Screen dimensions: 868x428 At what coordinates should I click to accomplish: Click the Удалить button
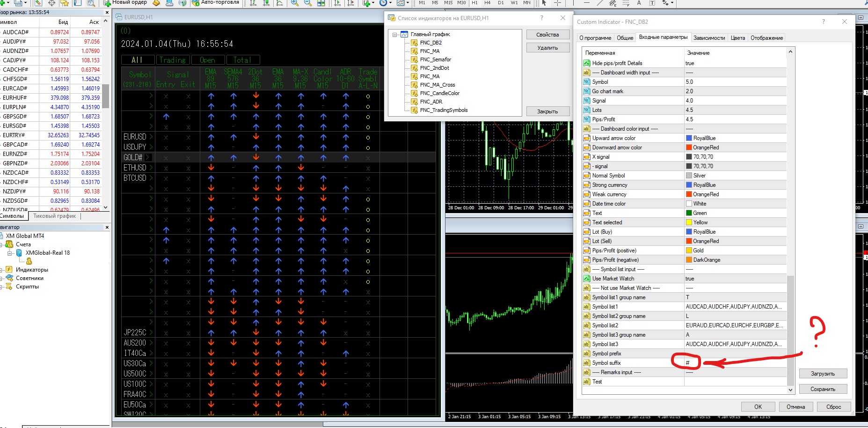[547, 48]
